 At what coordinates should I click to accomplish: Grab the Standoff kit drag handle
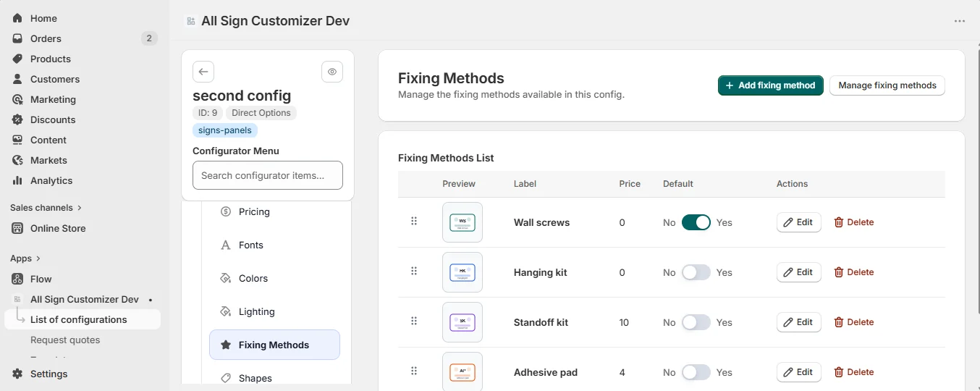(414, 321)
